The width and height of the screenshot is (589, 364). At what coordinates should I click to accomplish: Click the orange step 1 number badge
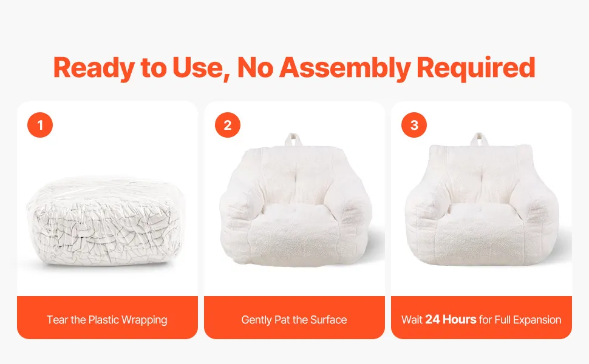tap(40, 125)
